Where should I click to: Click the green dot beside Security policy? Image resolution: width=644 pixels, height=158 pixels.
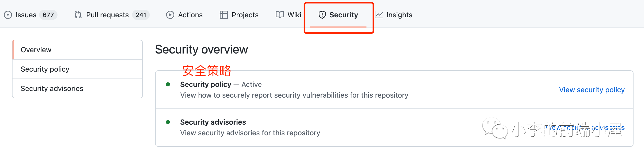tap(168, 84)
